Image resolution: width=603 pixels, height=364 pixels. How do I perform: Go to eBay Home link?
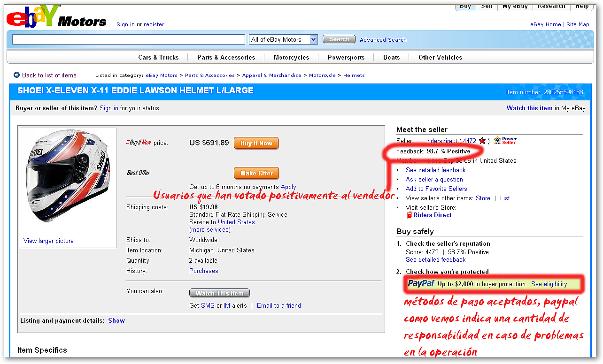coord(546,24)
